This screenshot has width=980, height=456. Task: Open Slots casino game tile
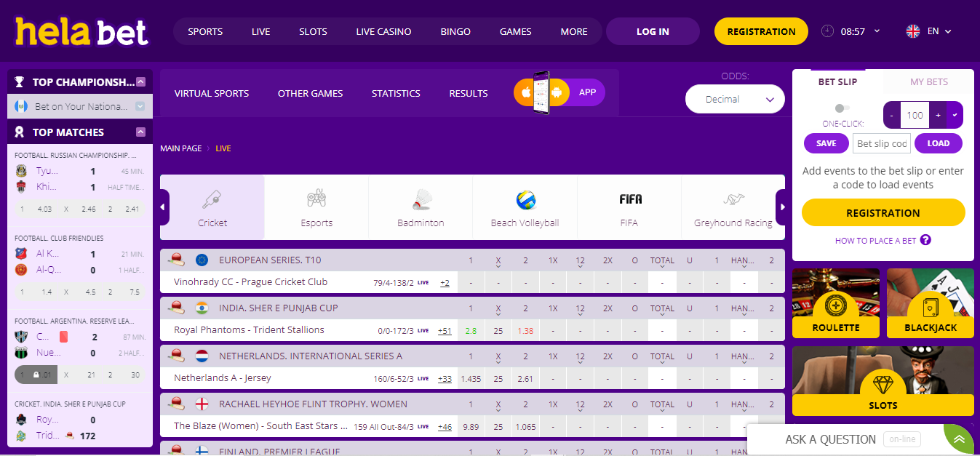tap(883, 381)
